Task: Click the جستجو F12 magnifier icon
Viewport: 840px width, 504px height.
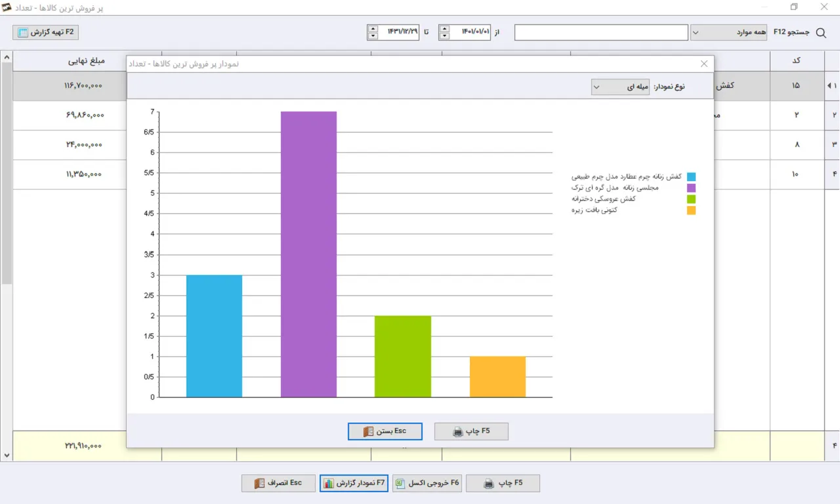Action: (x=820, y=33)
